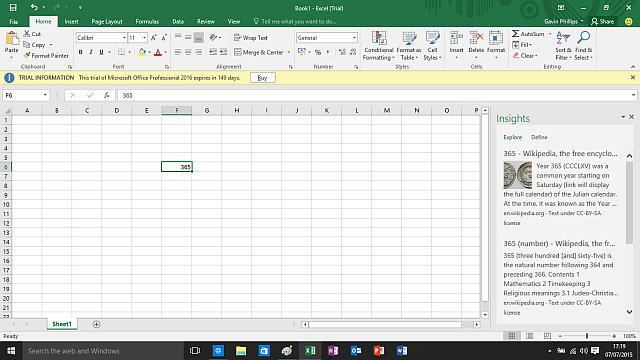Toggle italic formatting
The width and height of the screenshot is (640, 360).
91,52
